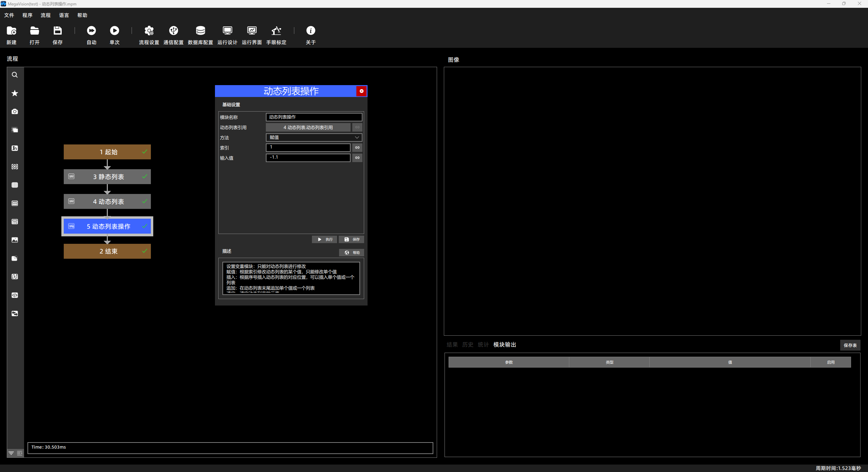This screenshot has width=868, height=472.
Task: Select the 4 动态列表 flow node
Action: [107, 201]
